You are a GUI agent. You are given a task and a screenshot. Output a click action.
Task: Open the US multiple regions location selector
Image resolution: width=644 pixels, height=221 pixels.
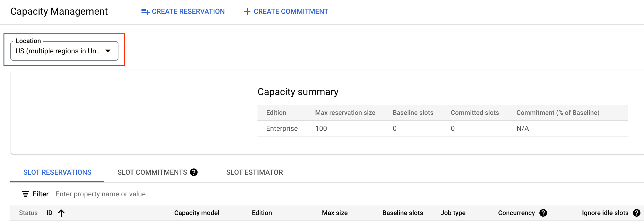pyautogui.click(x=58, y=51)
